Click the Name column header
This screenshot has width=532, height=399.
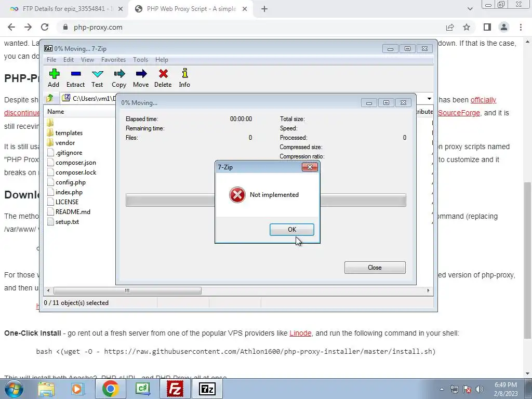56,112
